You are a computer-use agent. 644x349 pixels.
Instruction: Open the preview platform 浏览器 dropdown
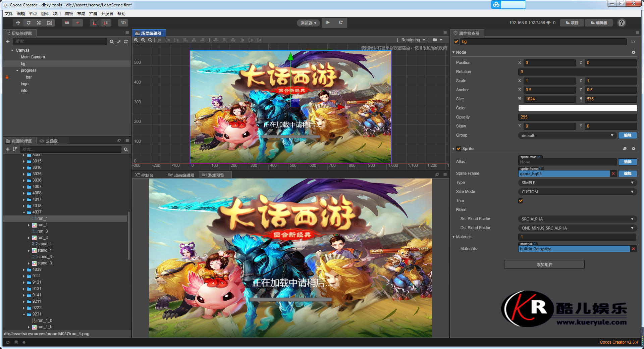tap(308, 23)
